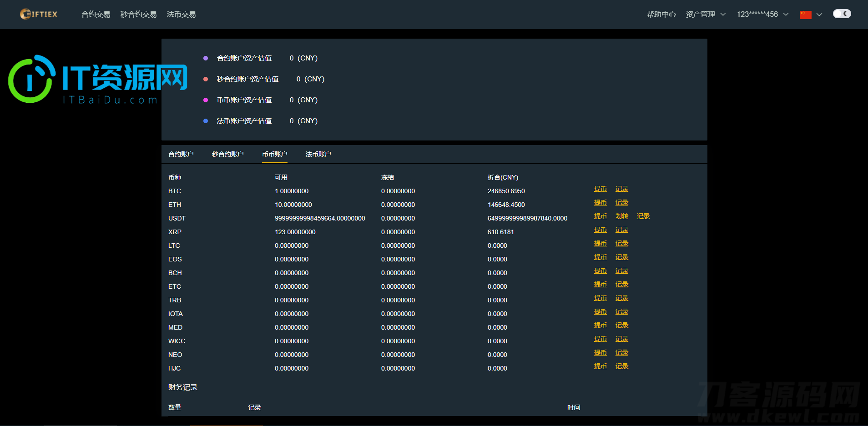Expand the 资产管理 dropdown

[x=706, y=15]
